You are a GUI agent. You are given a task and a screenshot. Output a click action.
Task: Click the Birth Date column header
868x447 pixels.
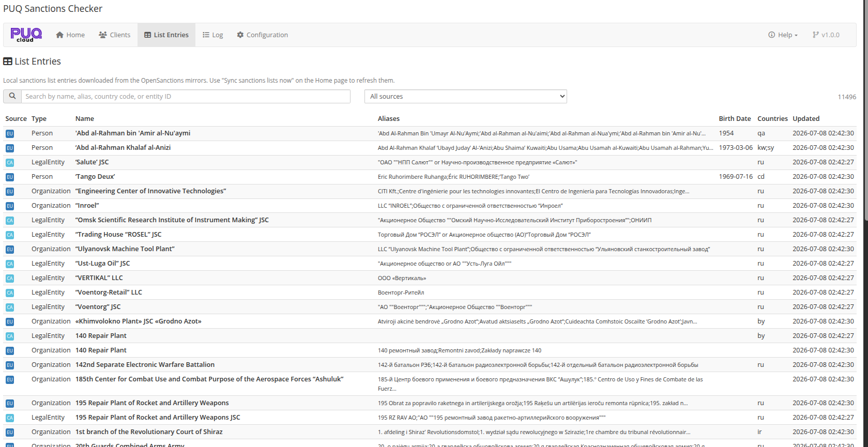(x=735, y=118)
